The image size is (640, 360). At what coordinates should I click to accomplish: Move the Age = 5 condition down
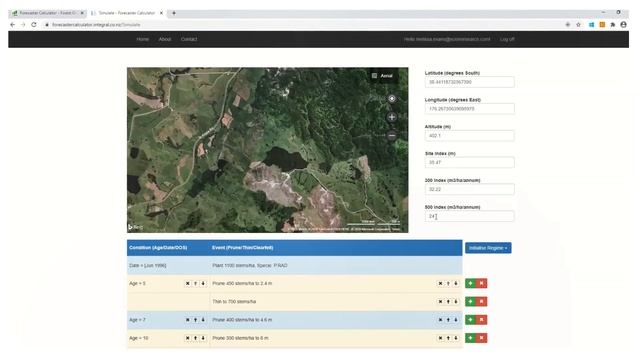[203, 283]
